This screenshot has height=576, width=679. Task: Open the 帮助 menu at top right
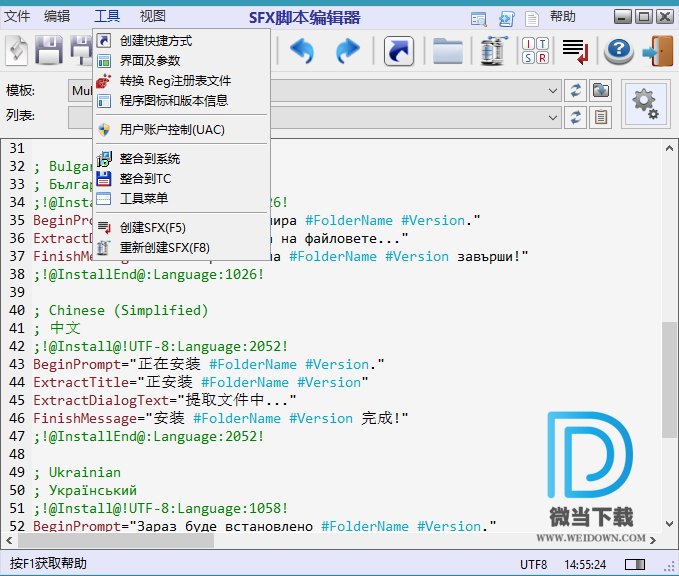click(563, 16)
